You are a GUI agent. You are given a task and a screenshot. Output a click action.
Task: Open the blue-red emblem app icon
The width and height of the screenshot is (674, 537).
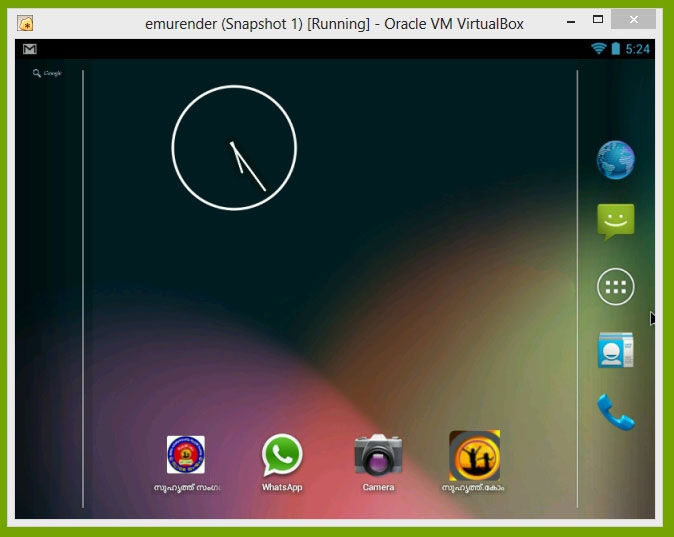[186, 455]
